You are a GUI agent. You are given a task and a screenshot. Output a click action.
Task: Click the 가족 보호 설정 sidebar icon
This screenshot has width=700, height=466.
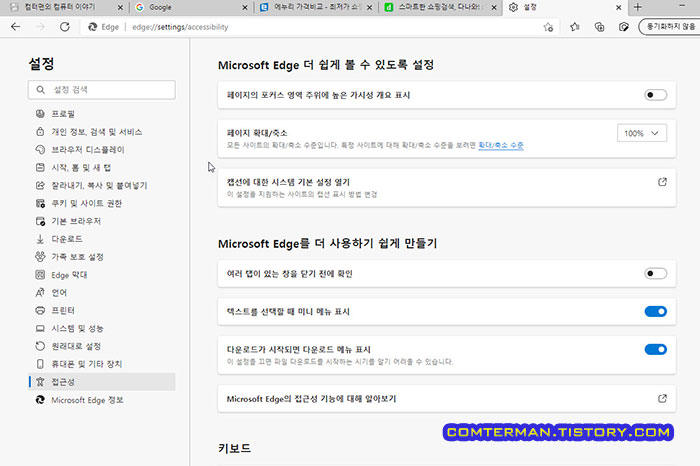coord(40,257)
